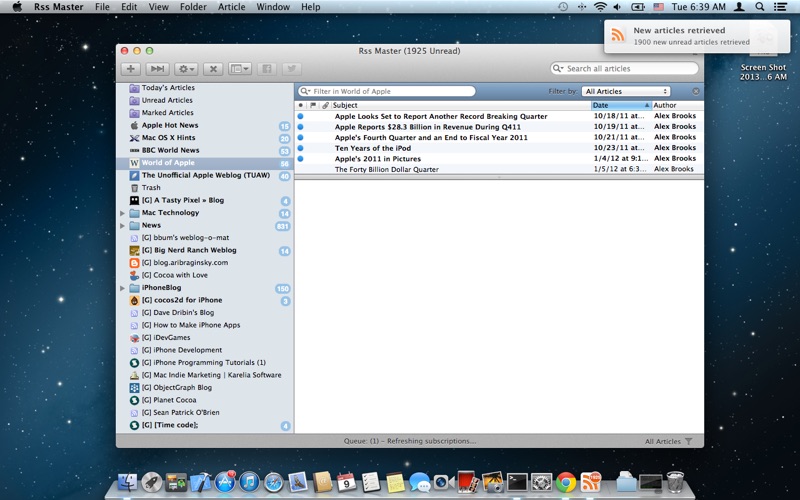Close the filter bar with the X icon
The width and height of the screenshot is (800, 500).
coord(695,91)
